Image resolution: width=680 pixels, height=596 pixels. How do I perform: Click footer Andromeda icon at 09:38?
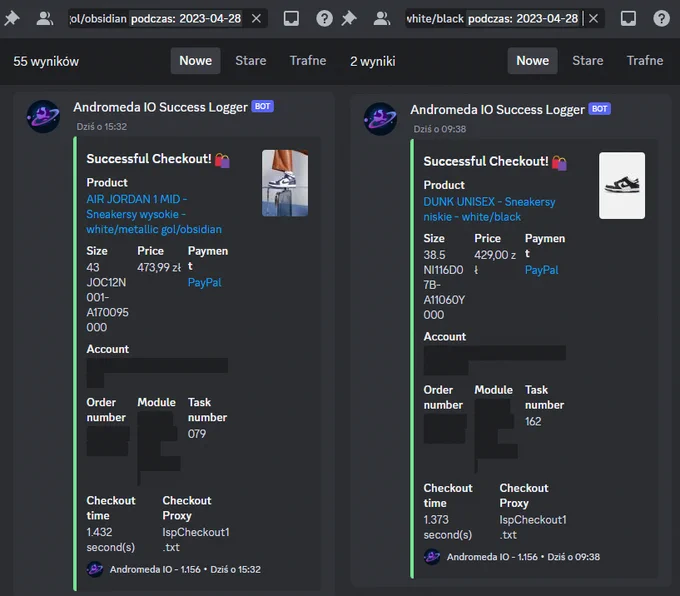click(432, 557)
